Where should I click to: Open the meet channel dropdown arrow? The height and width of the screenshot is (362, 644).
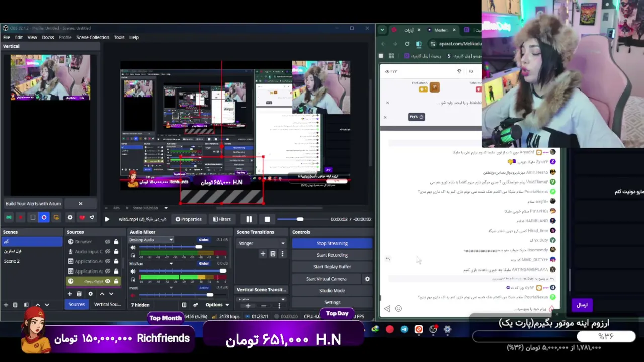pyautogui.click(x=171, y=288)
